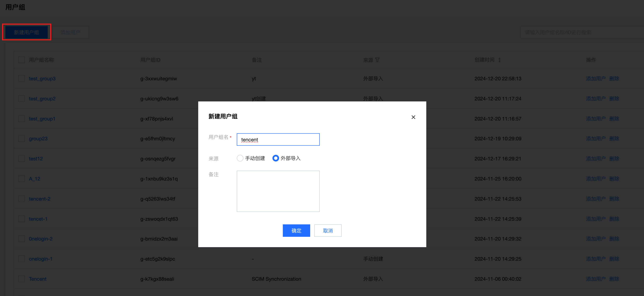644x296 pixels.
Task: Check the box for test_group3 row
Action: coord(22,79)
